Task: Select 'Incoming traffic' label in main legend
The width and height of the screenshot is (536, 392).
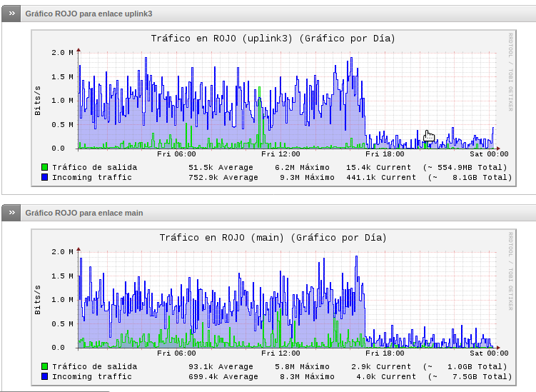Action: (x=92, y=376)
